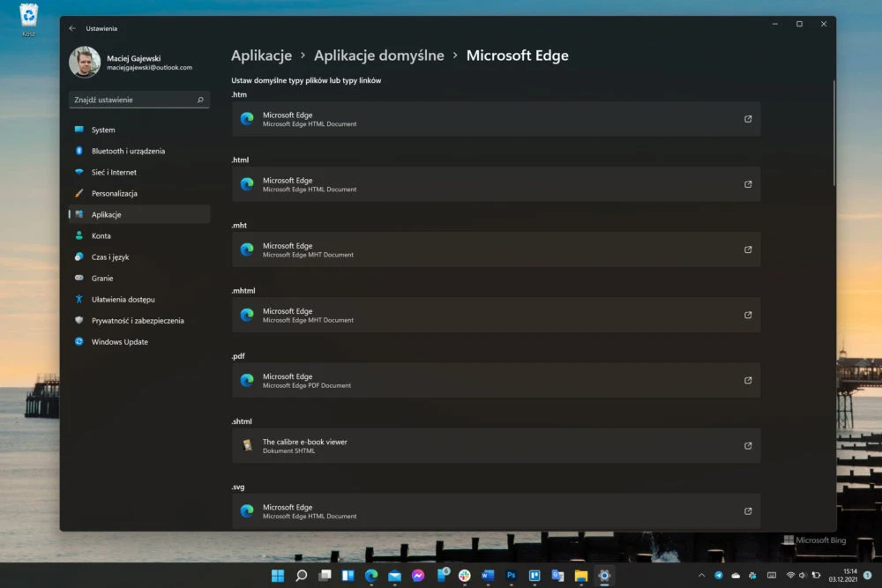Click the search magnifier in Znajdź ustawienie
The height and width of the screenshot is (588, 882).
tap(200, 100)
